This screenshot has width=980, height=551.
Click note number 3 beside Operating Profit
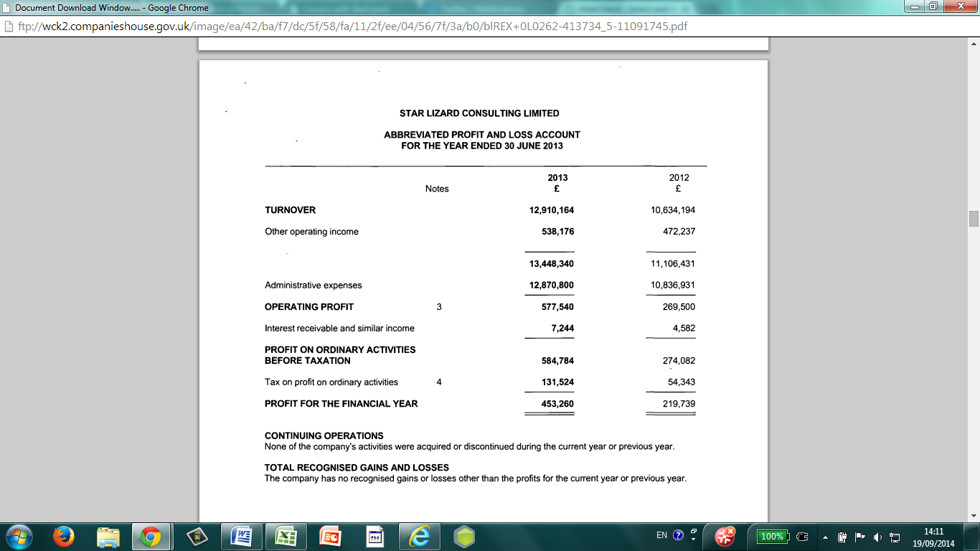439,307
